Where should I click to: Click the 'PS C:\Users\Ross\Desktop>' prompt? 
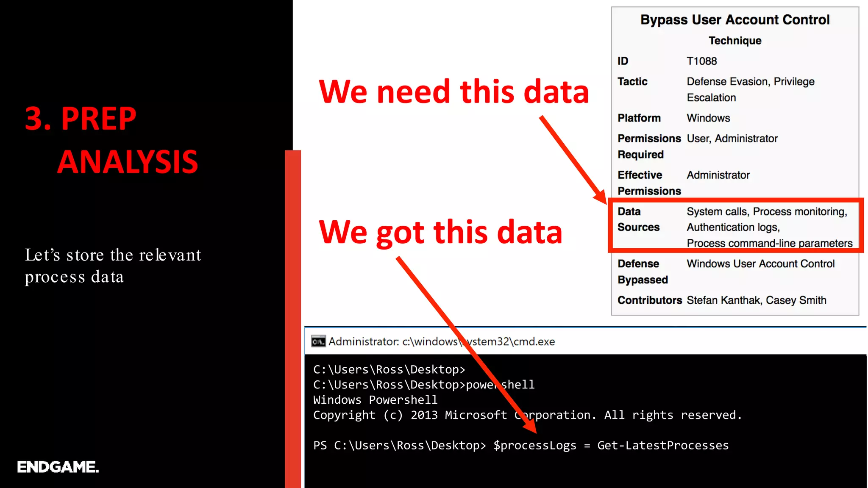pos(400,446)
